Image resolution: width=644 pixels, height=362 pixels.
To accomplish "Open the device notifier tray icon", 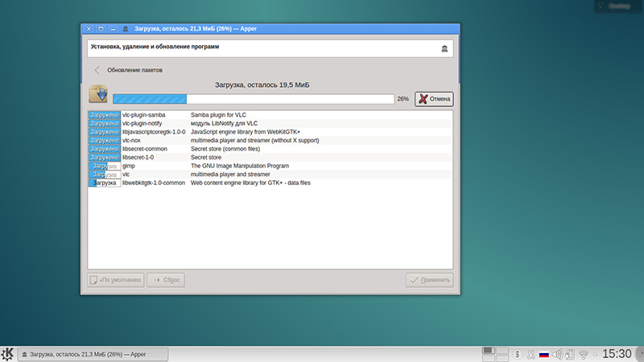I will pos(570,354).
